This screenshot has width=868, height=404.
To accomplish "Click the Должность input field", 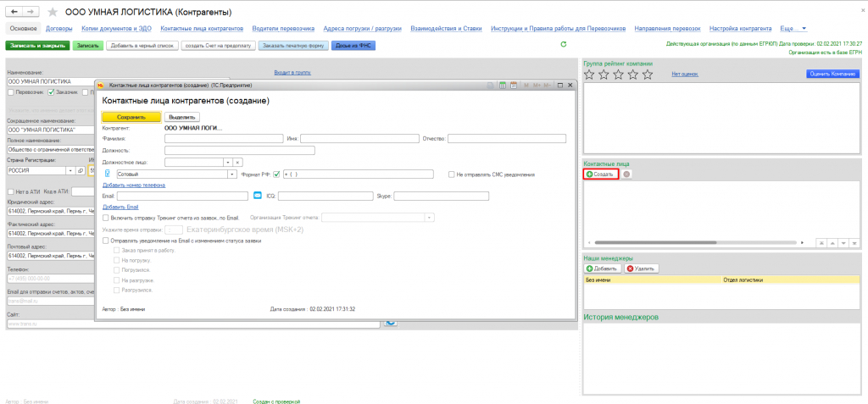I will click(x=240, y=151).
